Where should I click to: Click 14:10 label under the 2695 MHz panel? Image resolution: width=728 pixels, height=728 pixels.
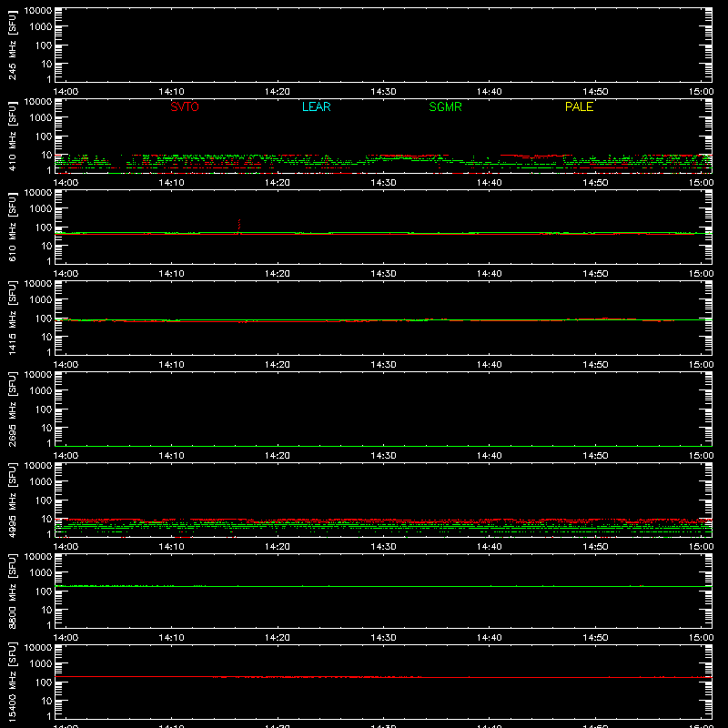172,456
